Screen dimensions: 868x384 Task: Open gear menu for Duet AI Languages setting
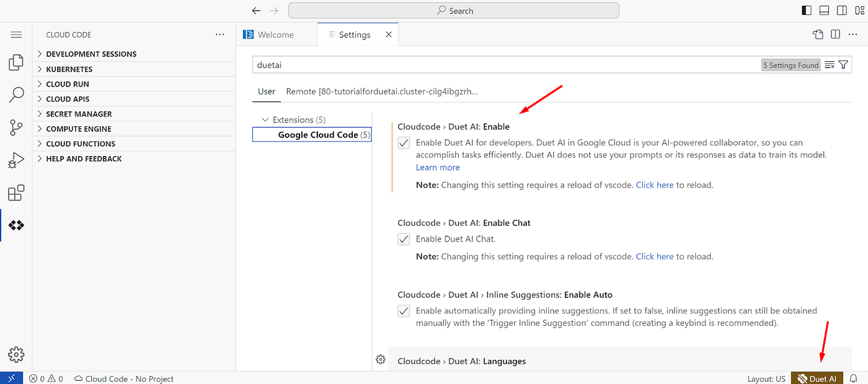(381, 360)
